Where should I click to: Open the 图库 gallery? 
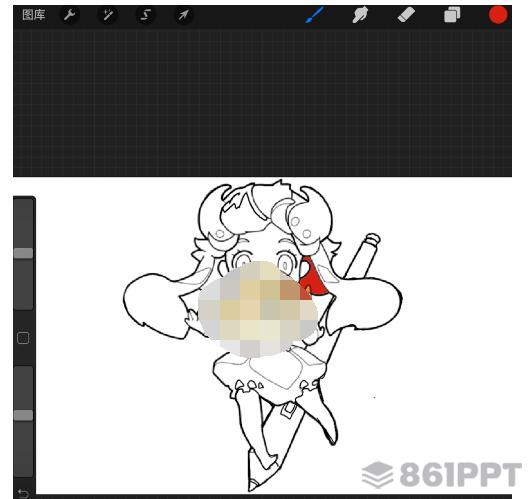pyautogui.click(x=33, y=15)
